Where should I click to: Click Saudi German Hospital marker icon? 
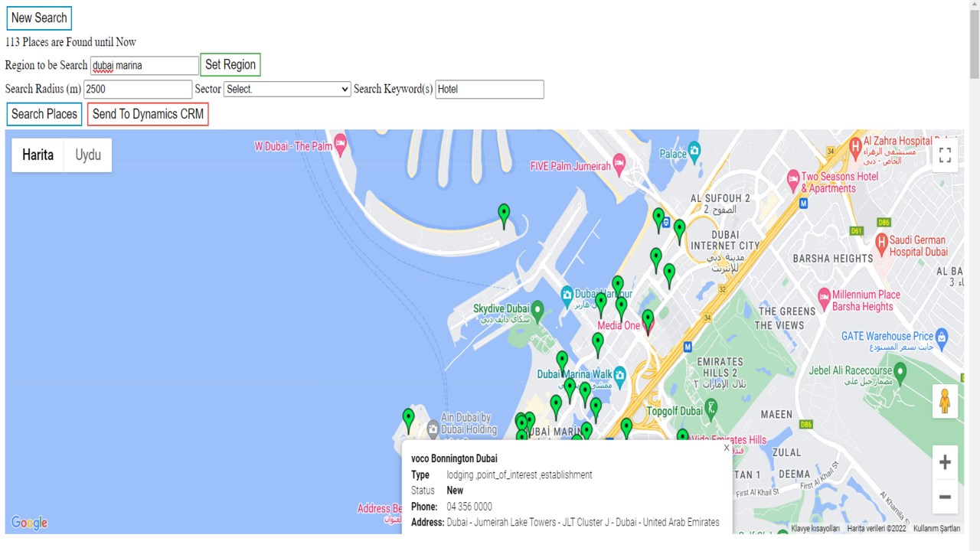(881, 243)
